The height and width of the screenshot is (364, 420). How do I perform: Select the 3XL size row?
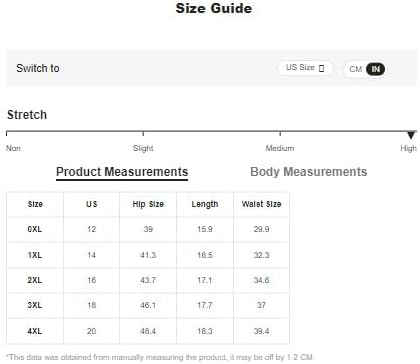coord(148,305)
